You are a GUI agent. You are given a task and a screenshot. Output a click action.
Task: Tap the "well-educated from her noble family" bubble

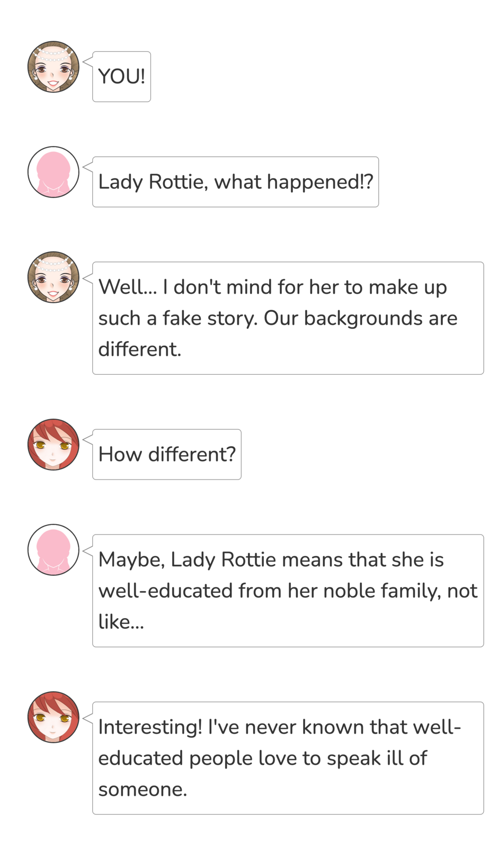click(288, 591)
